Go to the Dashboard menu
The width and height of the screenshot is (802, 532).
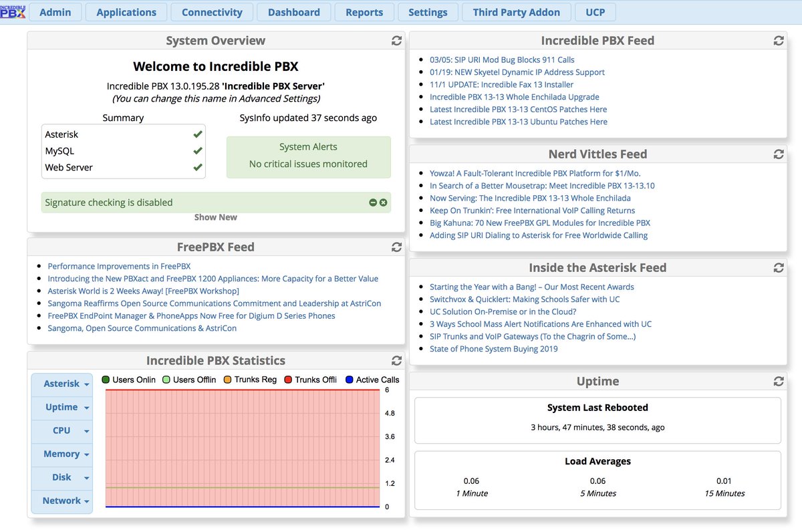[x=294, y=12]
